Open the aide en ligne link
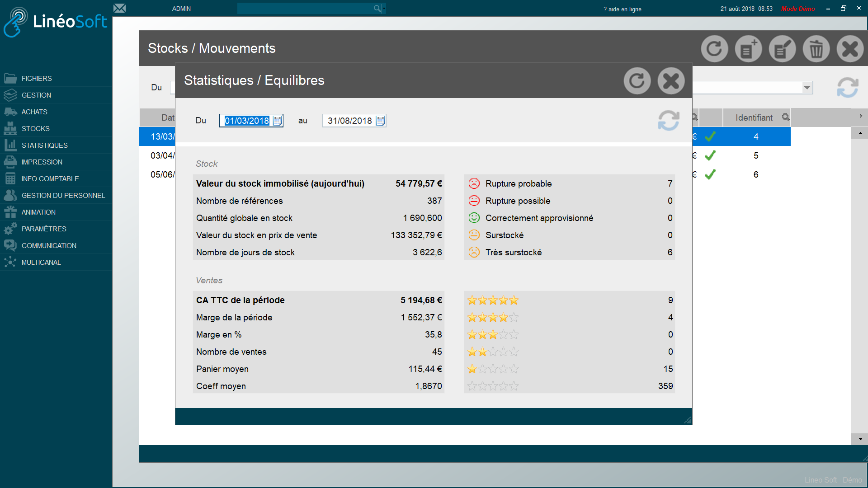Image resolution: width=868 pixels, height=488 pixels. point(622,9)
